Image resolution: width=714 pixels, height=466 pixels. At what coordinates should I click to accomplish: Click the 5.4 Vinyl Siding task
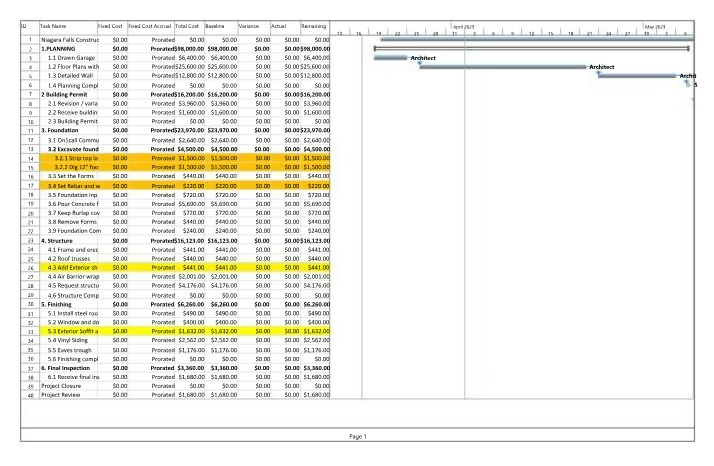(x=68, y=340)
